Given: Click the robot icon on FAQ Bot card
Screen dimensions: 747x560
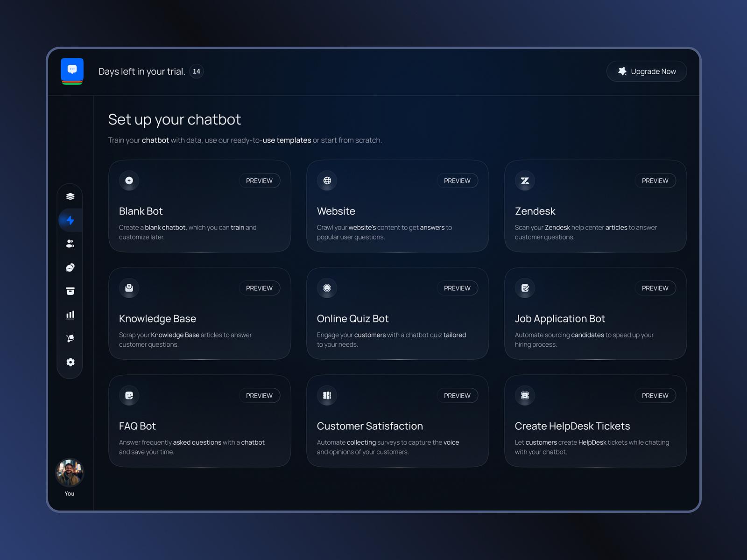Looking at the screenshot, I should pos(129,395).
